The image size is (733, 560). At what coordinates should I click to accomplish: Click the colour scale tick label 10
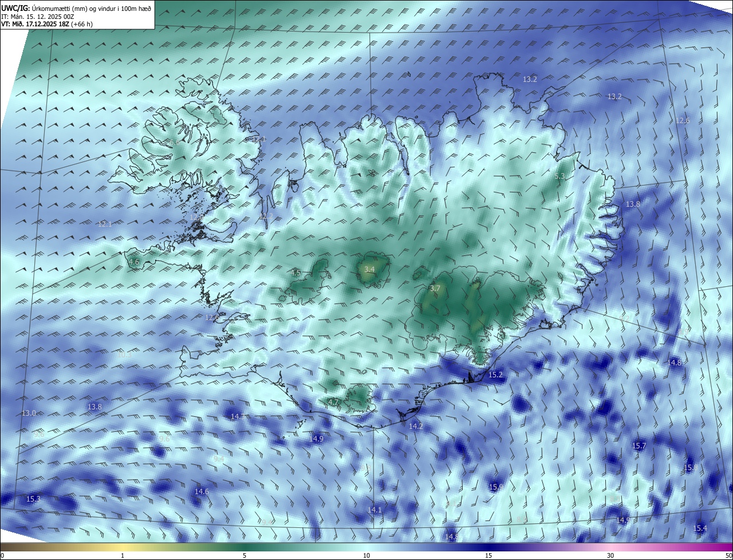[x=366, y=555]
